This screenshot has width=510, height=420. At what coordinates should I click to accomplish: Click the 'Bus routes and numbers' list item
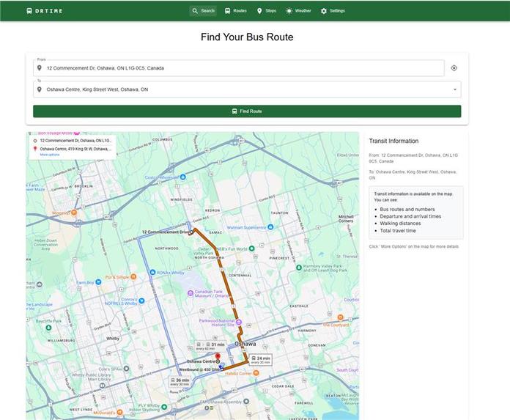click(407, 209)
